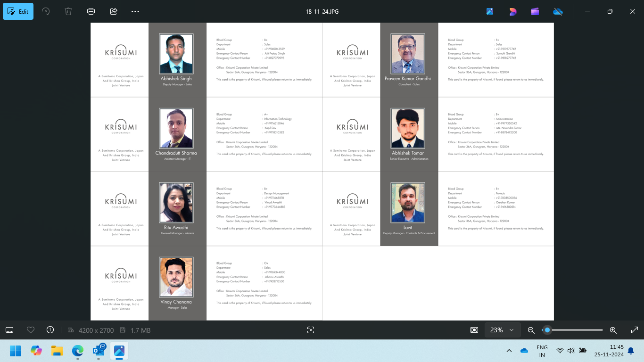Click the Edit image button

pos(18,11)
